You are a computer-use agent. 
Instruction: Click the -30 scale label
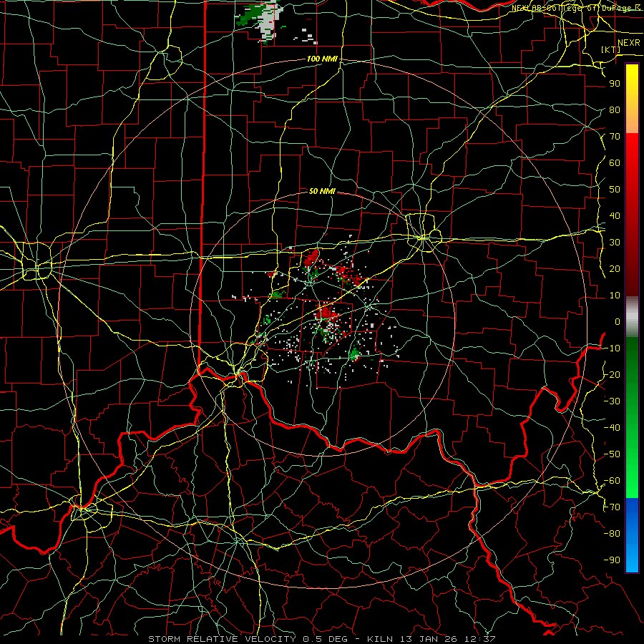click(612, 401)
